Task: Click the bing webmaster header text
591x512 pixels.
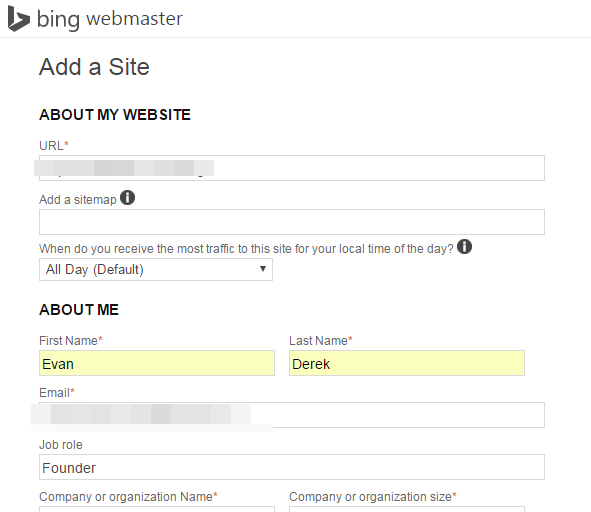Action: pos(110,19)
